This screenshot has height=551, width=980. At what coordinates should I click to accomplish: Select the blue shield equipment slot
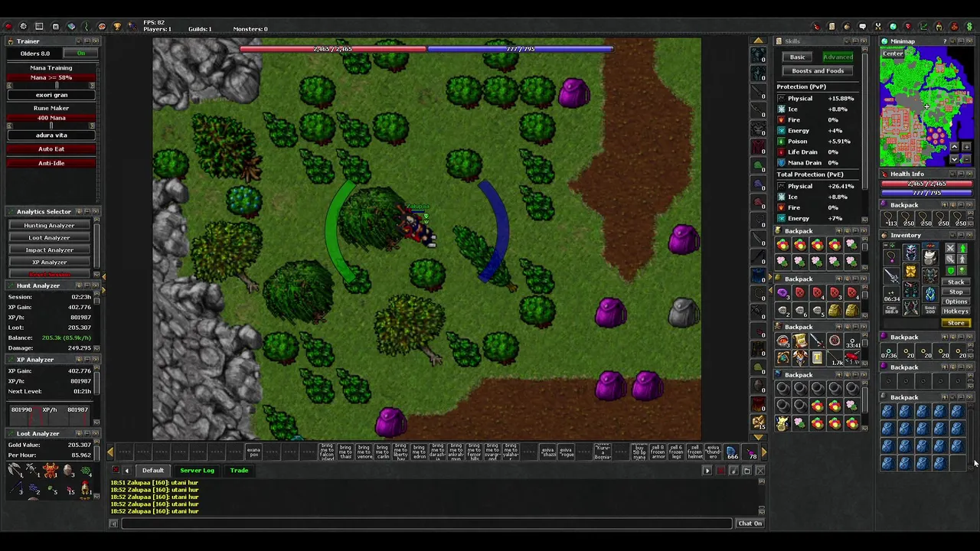click(x=930, y=294)
